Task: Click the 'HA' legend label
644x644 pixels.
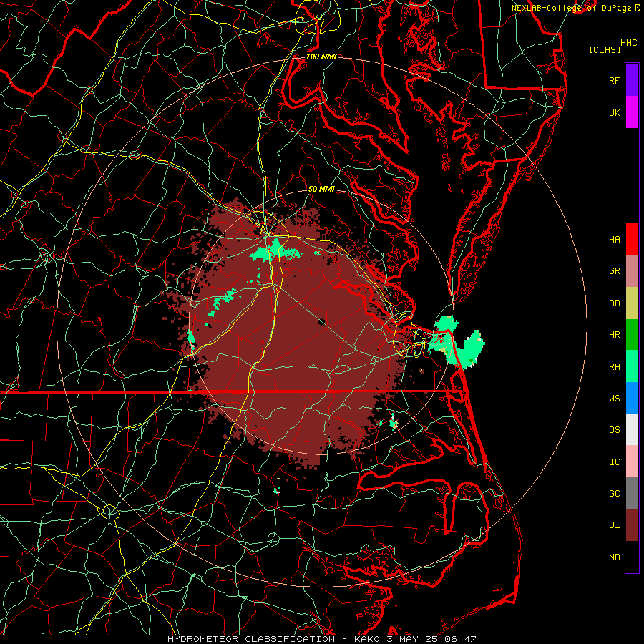Action: click(614, 240)
